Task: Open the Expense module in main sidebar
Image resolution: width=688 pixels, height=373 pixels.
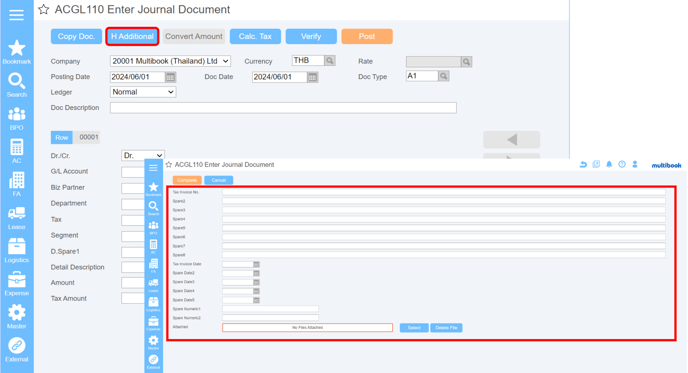Action: click(17, 283)
